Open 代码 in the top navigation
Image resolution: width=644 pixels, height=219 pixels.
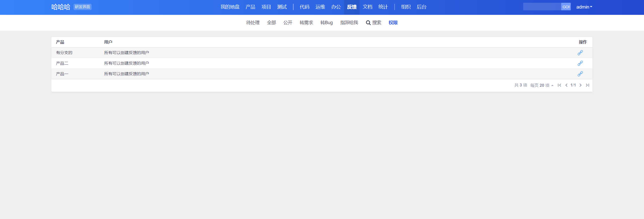(x=305, y=7)
